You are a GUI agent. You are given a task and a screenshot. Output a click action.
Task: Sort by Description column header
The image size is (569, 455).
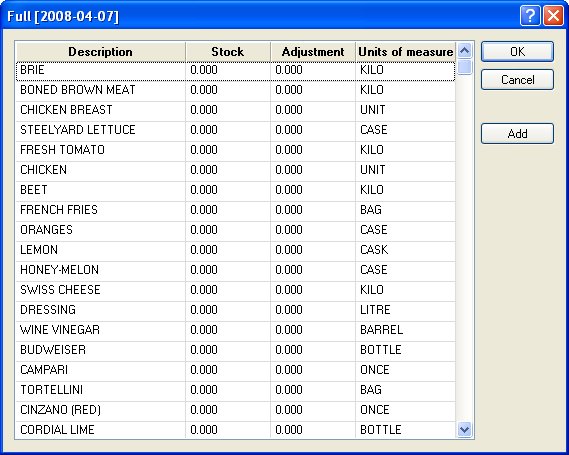101,52
